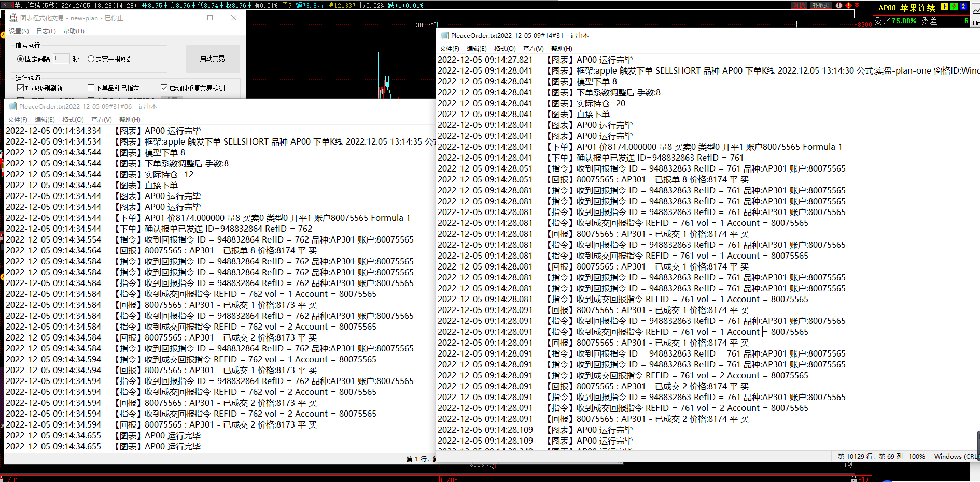Click AP00 苹果连续 title in quote panel
This screenshot has height=482, width=980.
(x=907, y=8)
